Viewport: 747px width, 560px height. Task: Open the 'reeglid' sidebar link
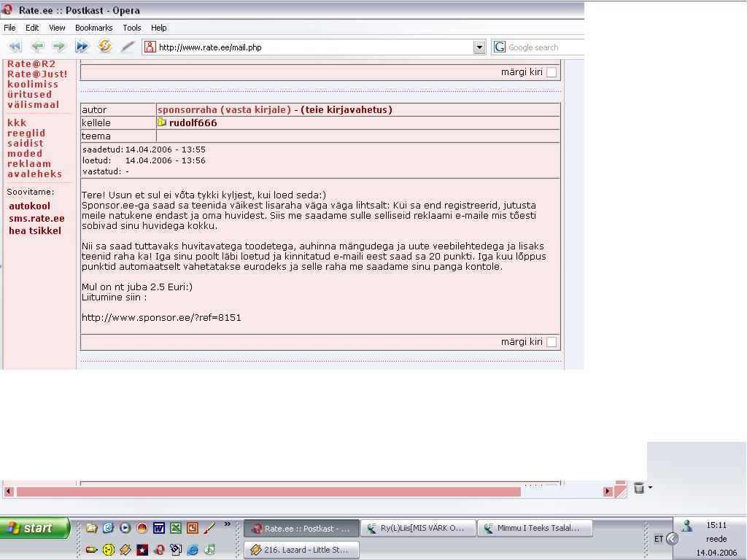click(x=26, y=133)
